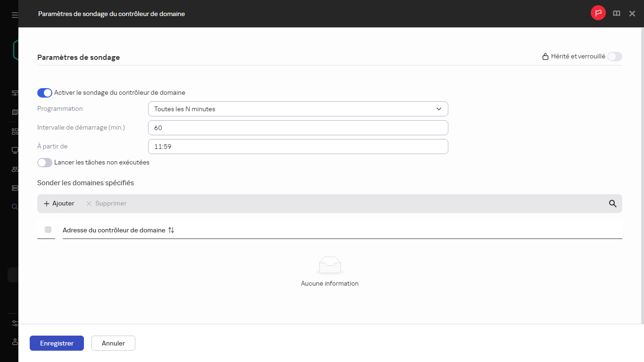Turn on the Hérité et verrouillé switch

pos(614,57)
